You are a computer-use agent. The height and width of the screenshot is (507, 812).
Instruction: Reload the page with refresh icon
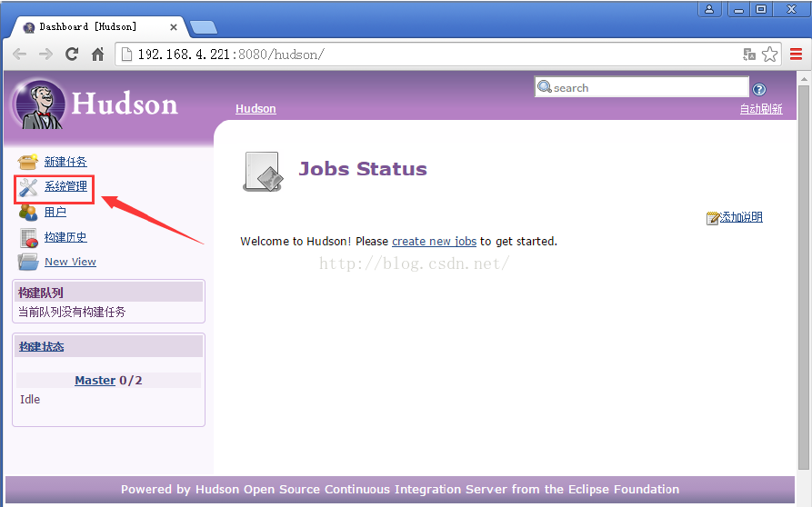72,54
